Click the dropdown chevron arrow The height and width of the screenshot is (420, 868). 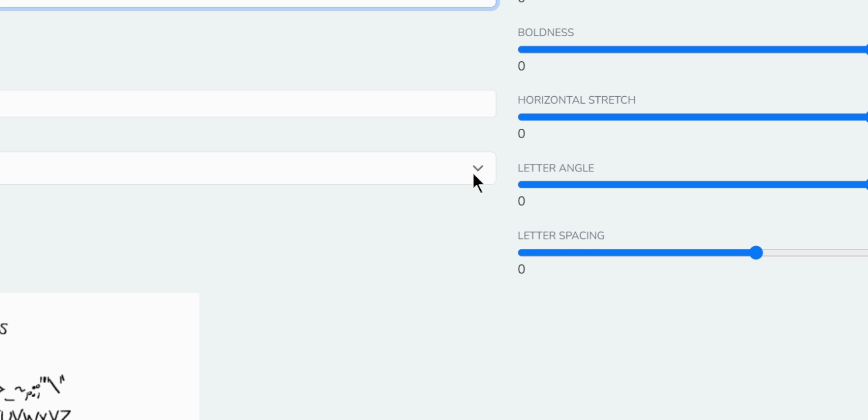point(478,168)
